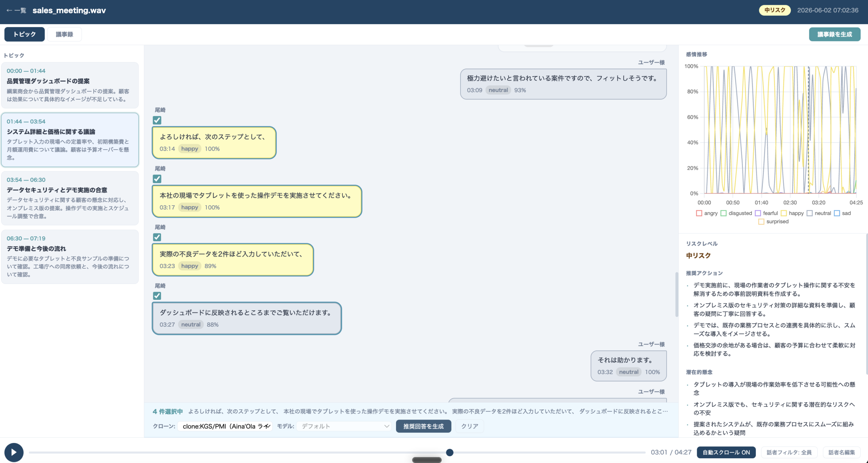Click the 89% confidence at 03:23

point(210,266)
